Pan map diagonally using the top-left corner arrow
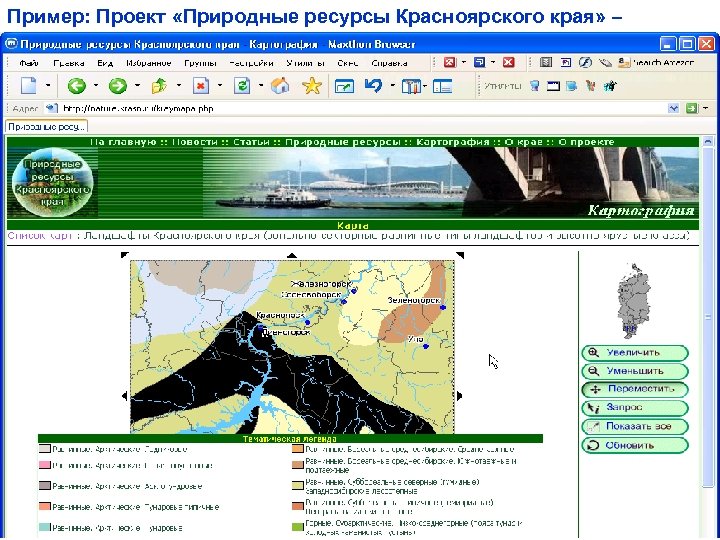This screenshot has width=720, height=540. point(124,255)
